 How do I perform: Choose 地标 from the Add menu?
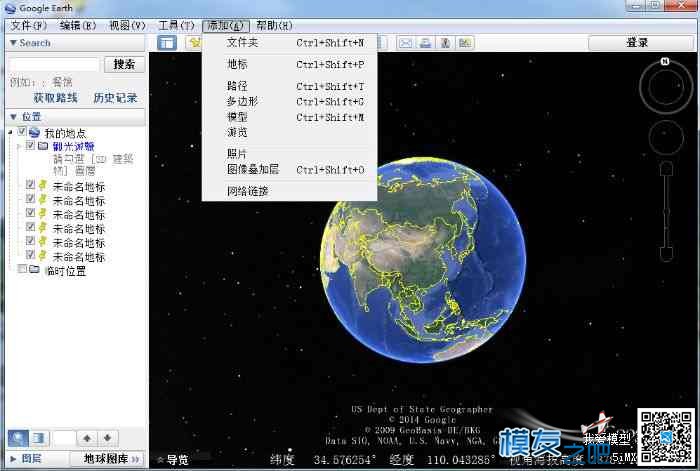click(290, 64)
